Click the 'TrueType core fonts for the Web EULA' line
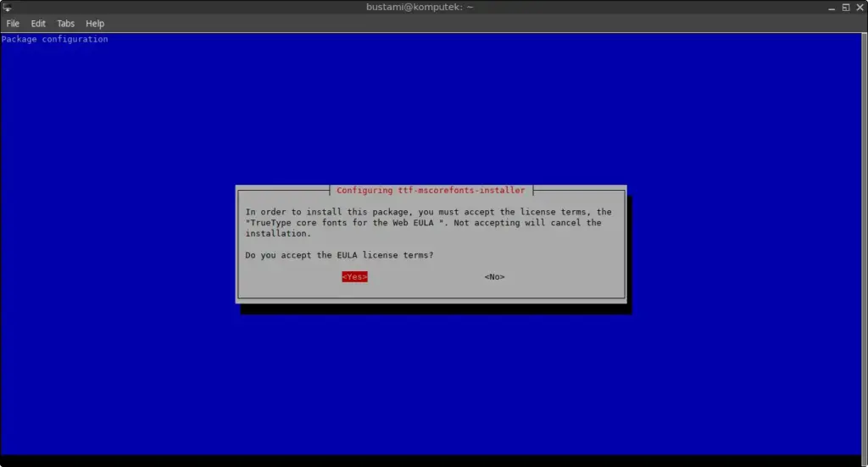Screen dimensions: 868x467 pos(424,222)
